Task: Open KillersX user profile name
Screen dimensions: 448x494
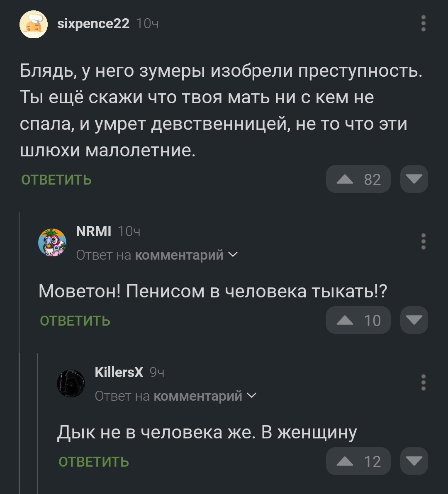Action: 119,372
